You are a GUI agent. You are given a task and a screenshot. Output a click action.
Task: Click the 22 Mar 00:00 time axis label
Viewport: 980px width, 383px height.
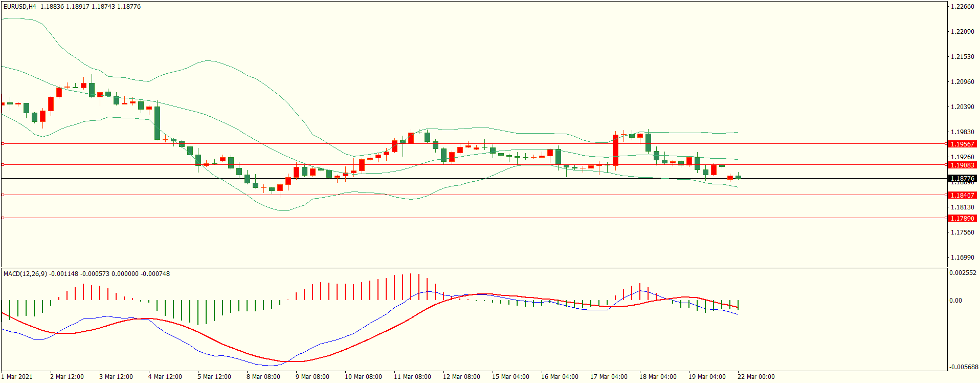755,377
